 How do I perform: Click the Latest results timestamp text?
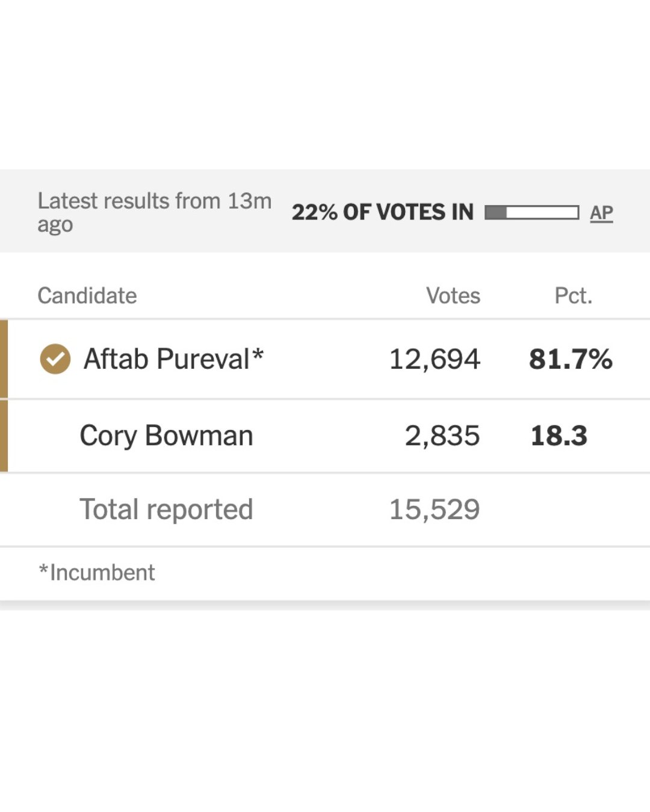154,212
